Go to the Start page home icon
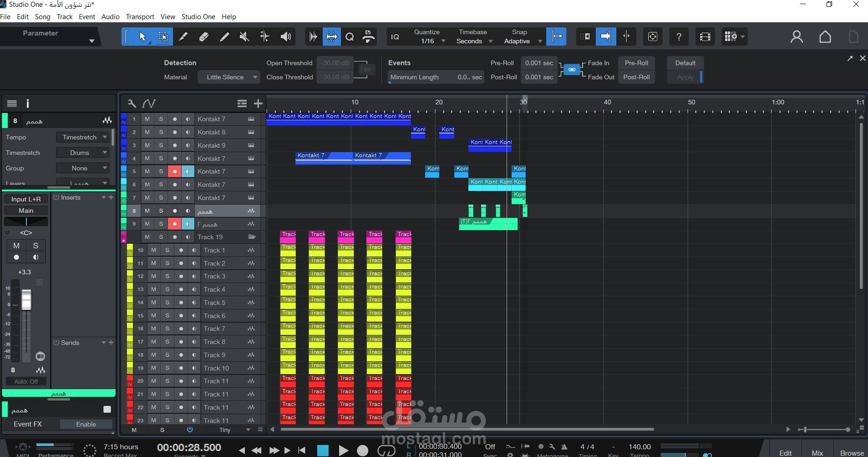 pos(825,36)
